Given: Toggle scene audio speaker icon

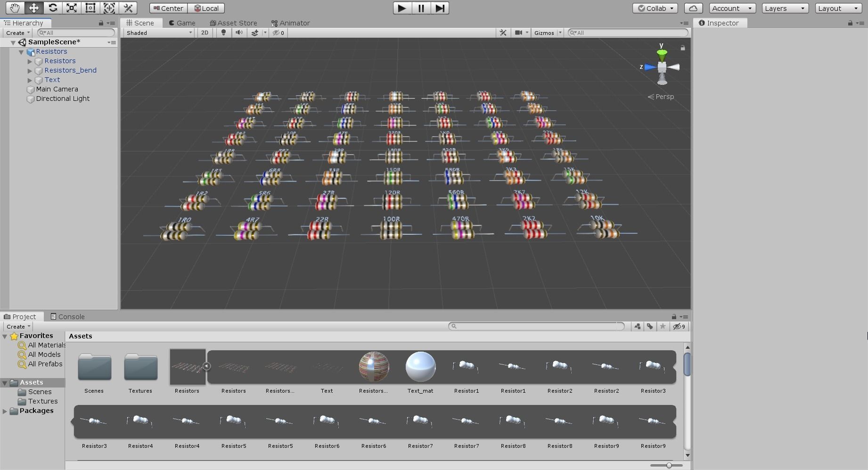Looking at the screenshot, I should click(239, 33).
